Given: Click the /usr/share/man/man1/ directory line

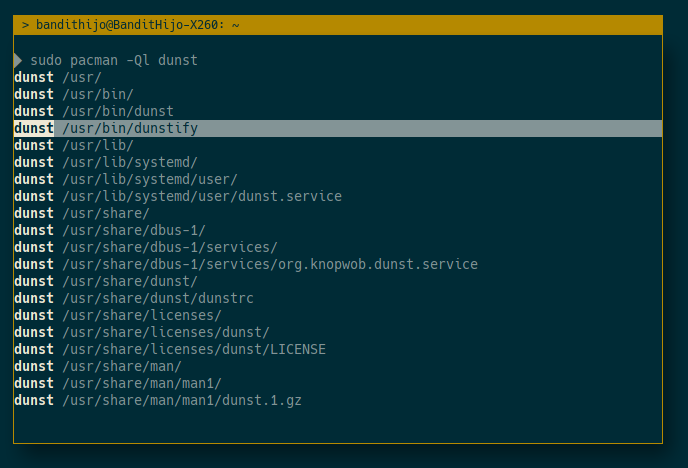Looking at the screenshot, I should tap(141, 383).
